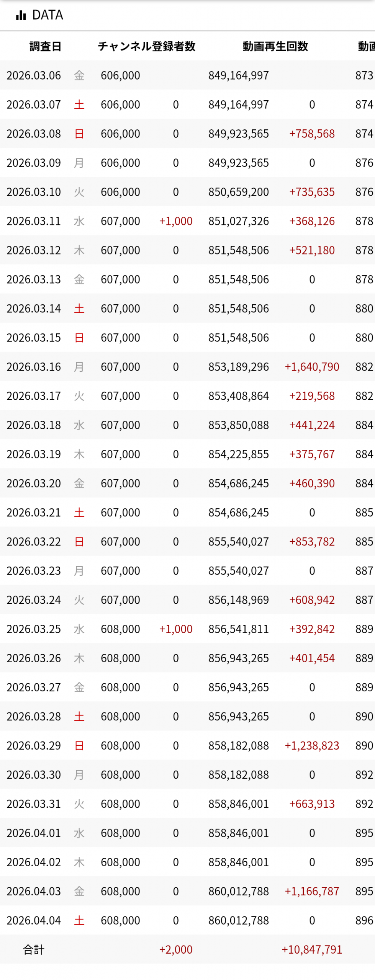The height and width of the screenshot is (980, 375).
Task: Click the date 2026.03.06 row
Action: coord(34,75)
